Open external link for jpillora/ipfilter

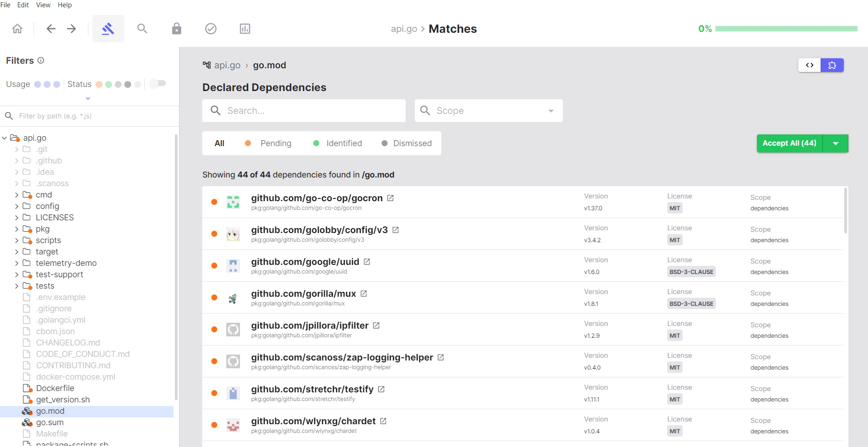tap(376, 325)
